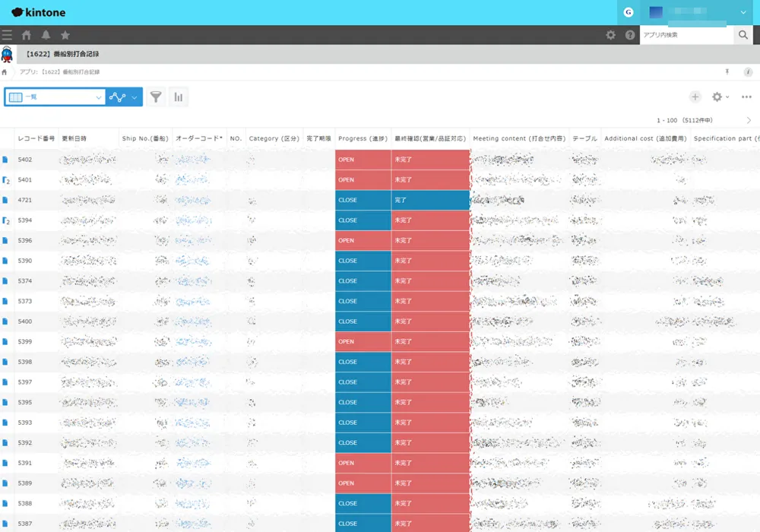Screen dimensions: 760x532
Task: Go to next page of records
Action: 749,121
